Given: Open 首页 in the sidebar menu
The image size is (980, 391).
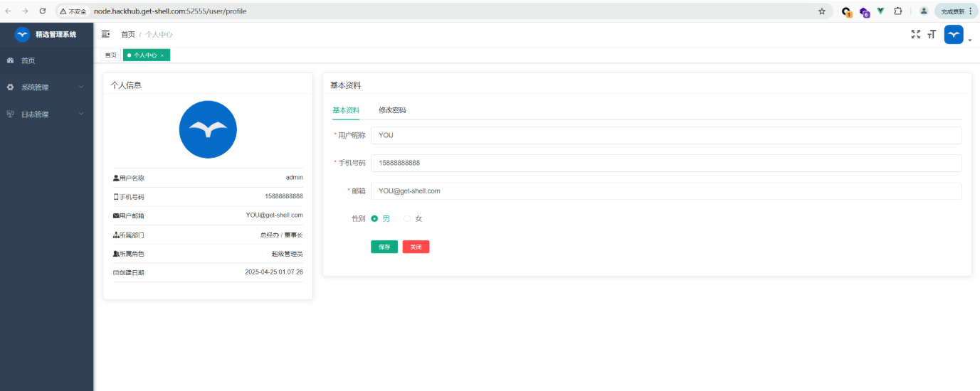Looking at the screenshot, I should tap(28, 61).
